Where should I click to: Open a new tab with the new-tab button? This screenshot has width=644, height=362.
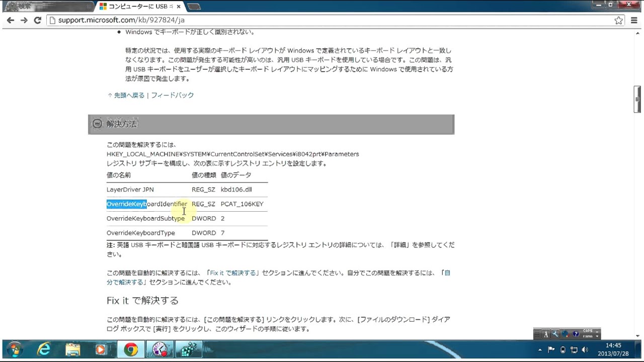point(194,7)
